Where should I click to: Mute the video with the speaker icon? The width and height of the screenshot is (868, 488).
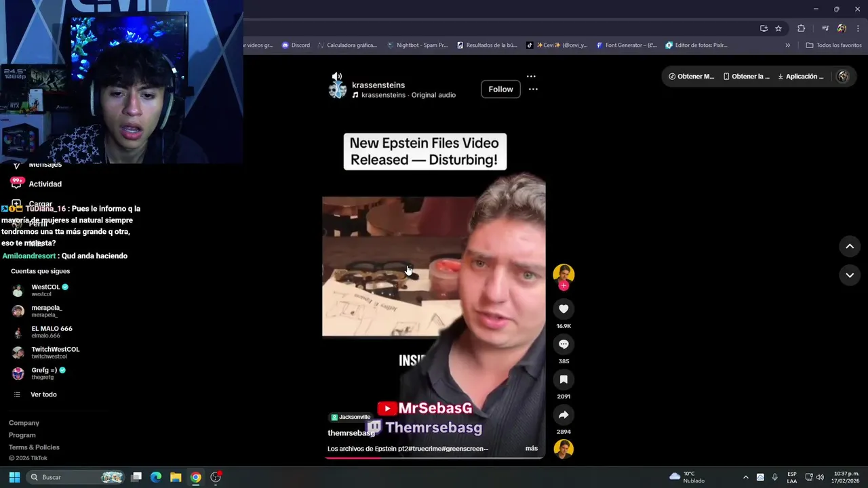click(337, 77)
